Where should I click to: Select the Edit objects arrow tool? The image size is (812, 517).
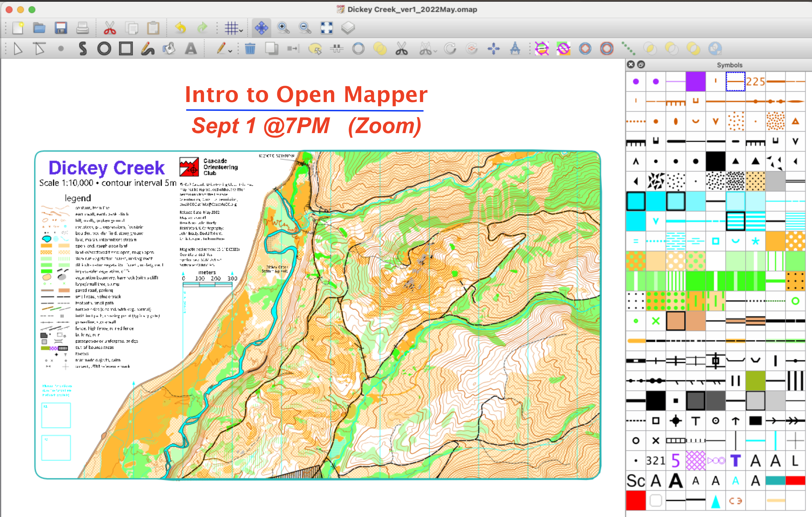click(x=18, y=49)
